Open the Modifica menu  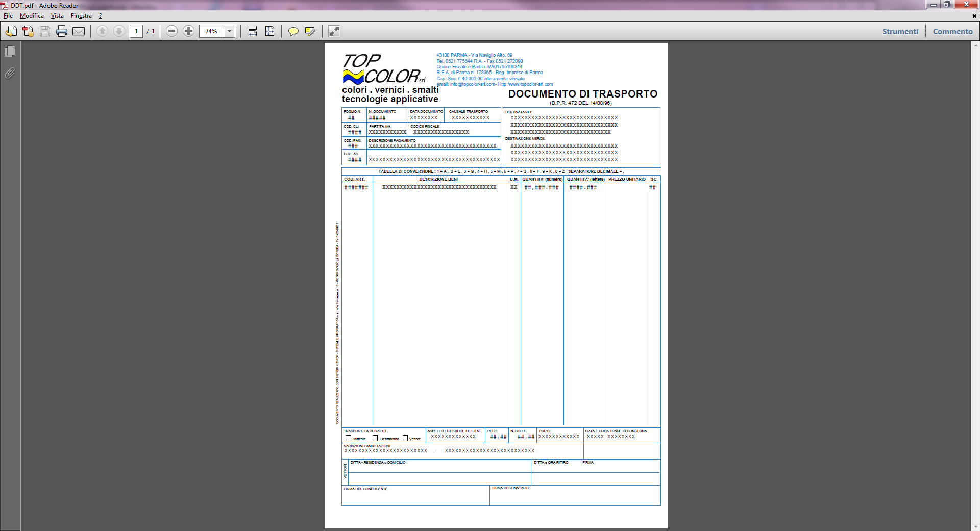pyautogui.click(x=32, y=16)
